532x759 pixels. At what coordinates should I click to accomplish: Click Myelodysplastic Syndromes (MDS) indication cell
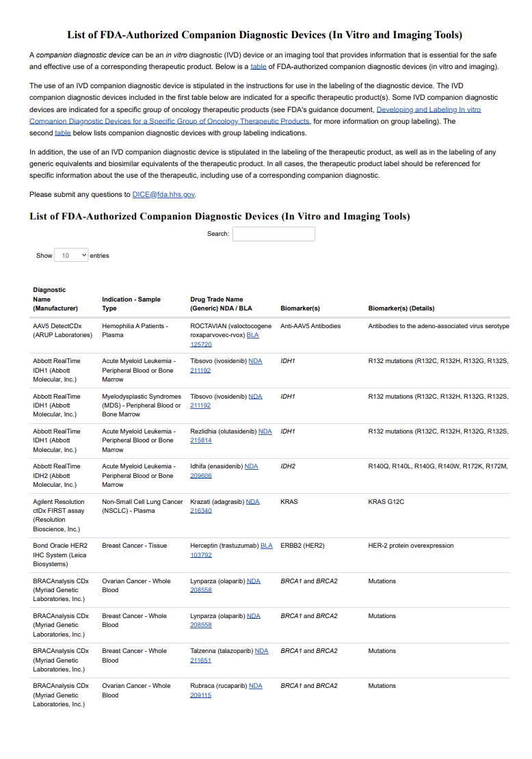pos(142,405)
